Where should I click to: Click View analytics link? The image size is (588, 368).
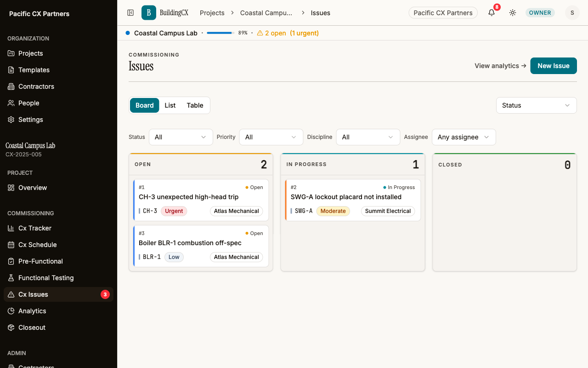(x=500, y=66)
